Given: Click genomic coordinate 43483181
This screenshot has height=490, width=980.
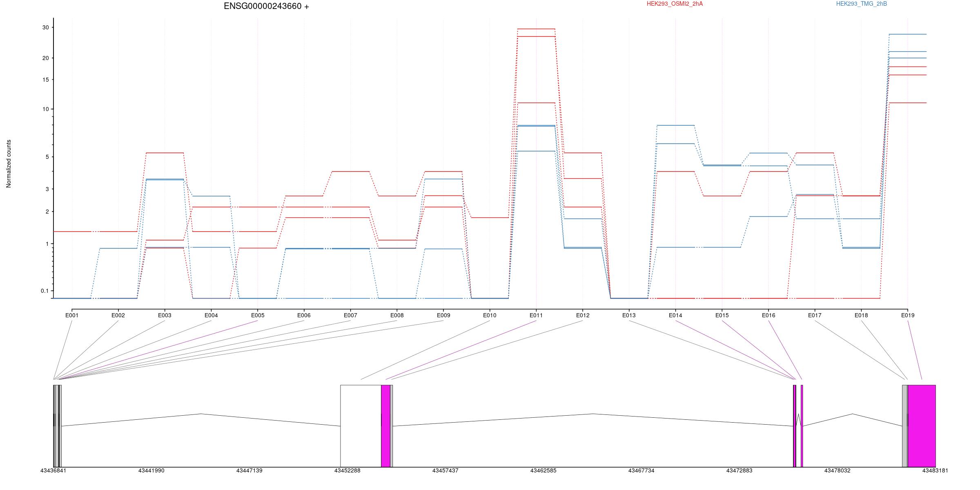Looking at the screenshot, I should tap(935, 470).
